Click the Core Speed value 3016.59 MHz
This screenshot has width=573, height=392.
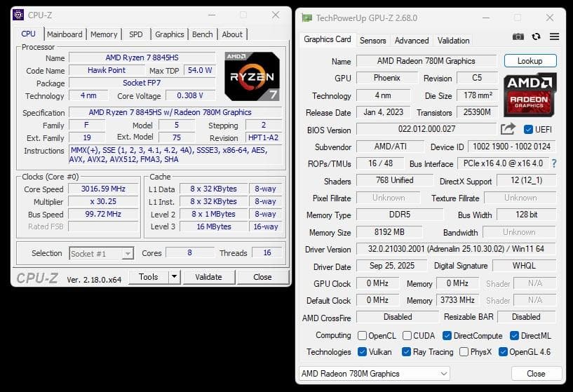(x=103, y=189)
